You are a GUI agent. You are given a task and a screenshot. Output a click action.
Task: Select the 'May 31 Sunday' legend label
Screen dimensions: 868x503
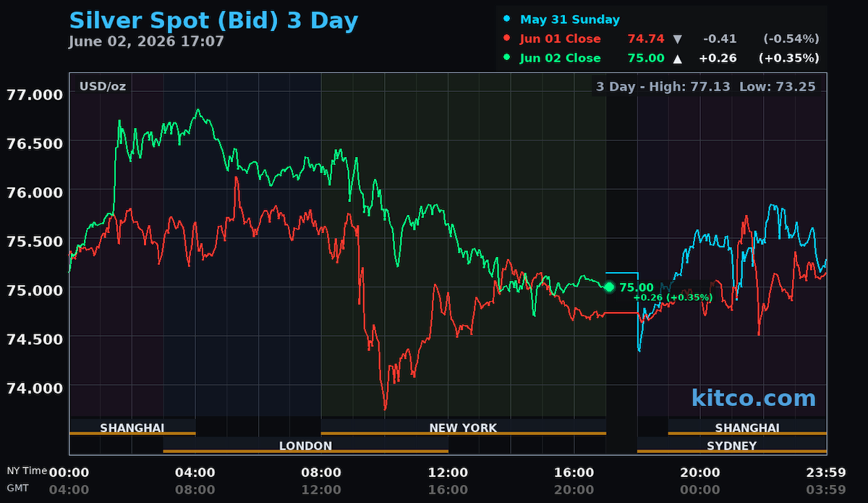(570, 20)
